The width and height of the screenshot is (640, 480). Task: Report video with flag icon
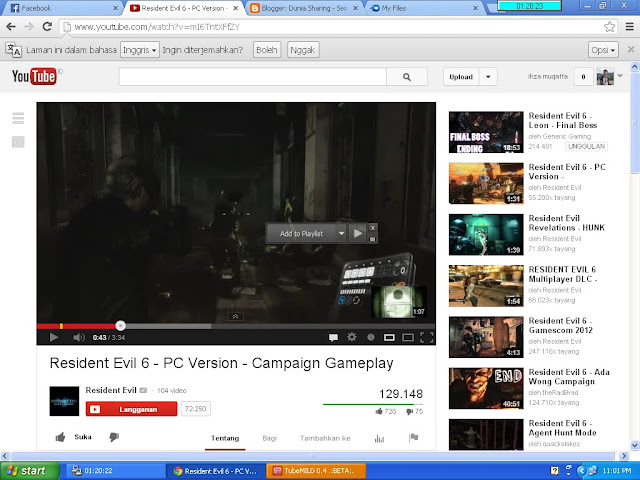(413, 438)
